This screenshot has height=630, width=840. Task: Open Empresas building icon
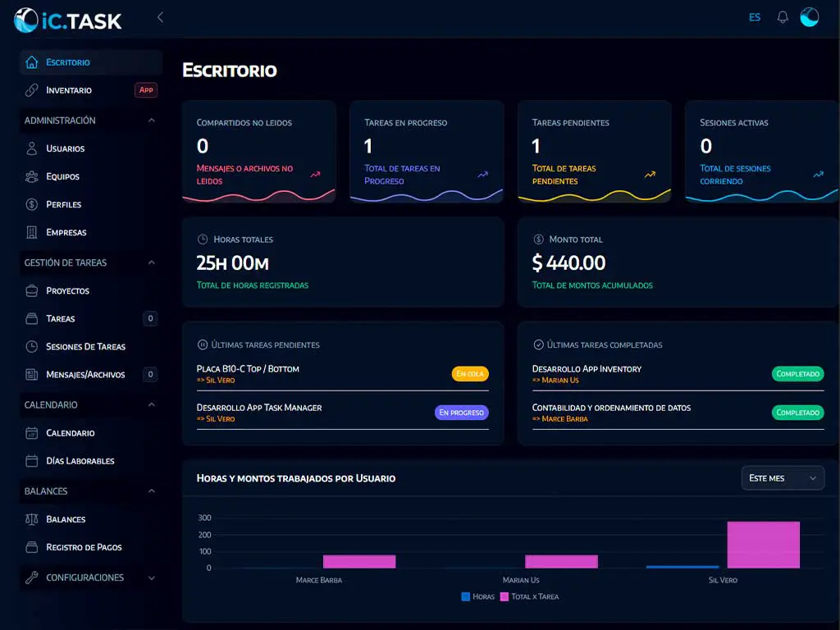click(32, 232)
